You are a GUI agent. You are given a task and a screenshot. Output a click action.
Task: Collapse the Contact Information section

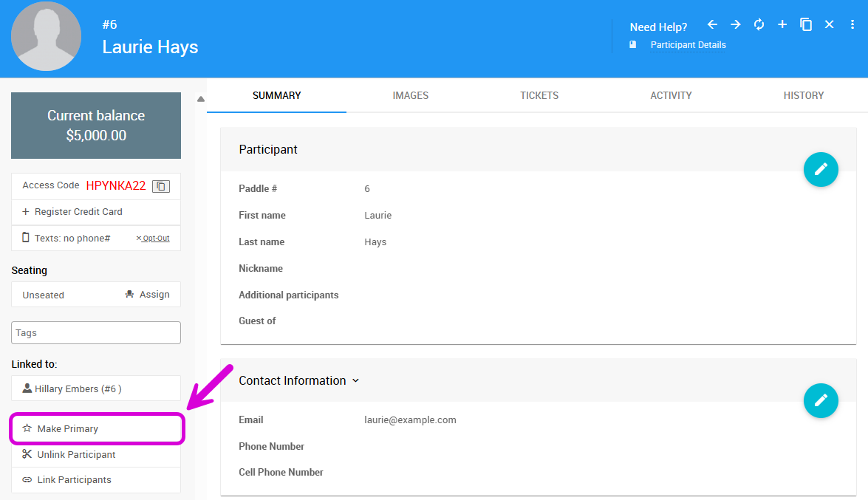355,381
